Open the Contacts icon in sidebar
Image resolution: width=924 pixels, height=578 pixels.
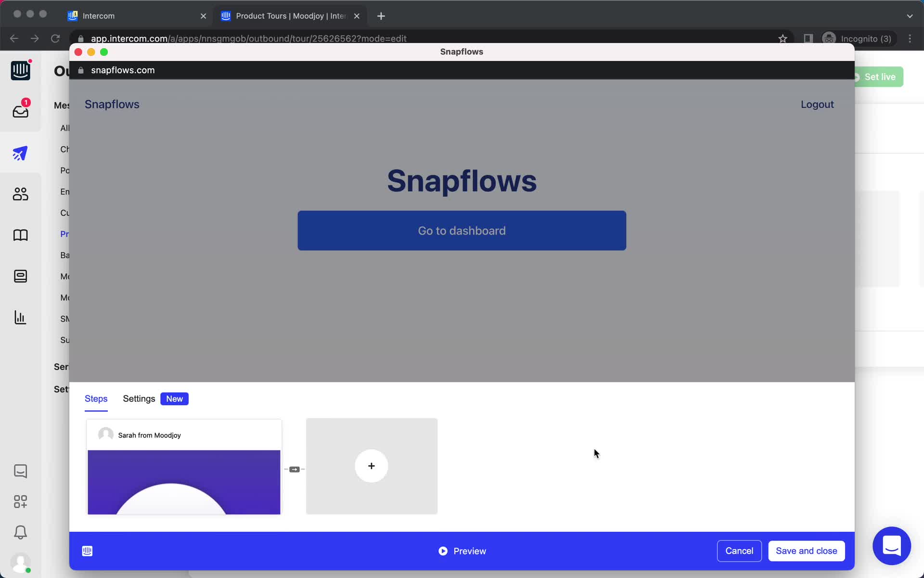pos(20,193)
